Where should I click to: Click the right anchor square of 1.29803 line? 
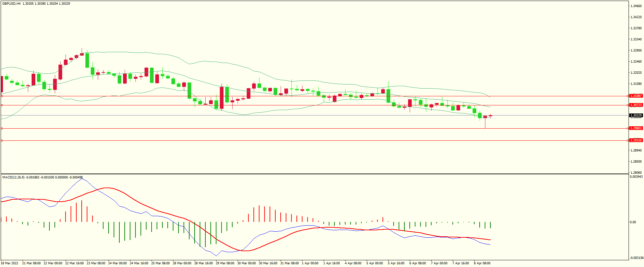[628, 128]
